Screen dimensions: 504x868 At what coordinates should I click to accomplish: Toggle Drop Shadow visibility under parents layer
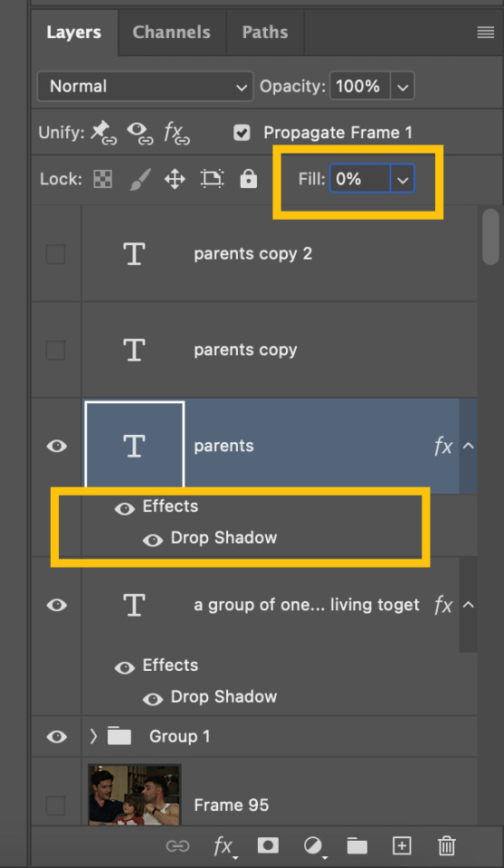click(153, 540)
